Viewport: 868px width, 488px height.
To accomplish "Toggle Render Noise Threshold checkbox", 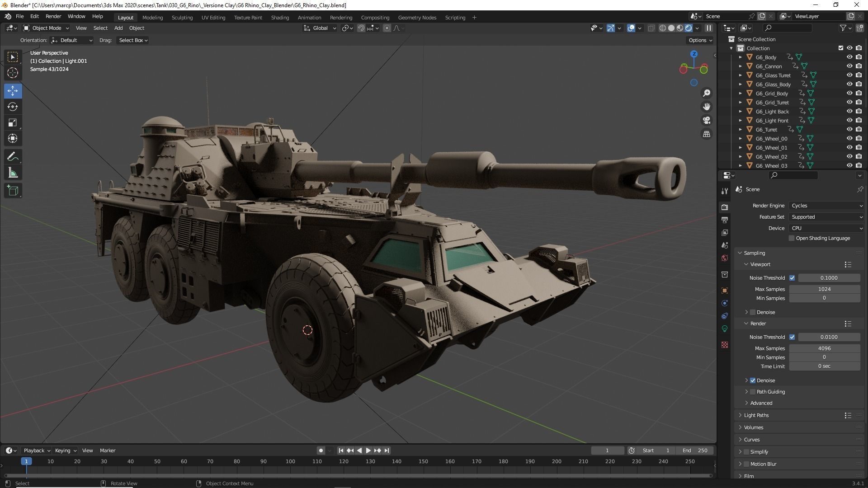I will (792, 337).
